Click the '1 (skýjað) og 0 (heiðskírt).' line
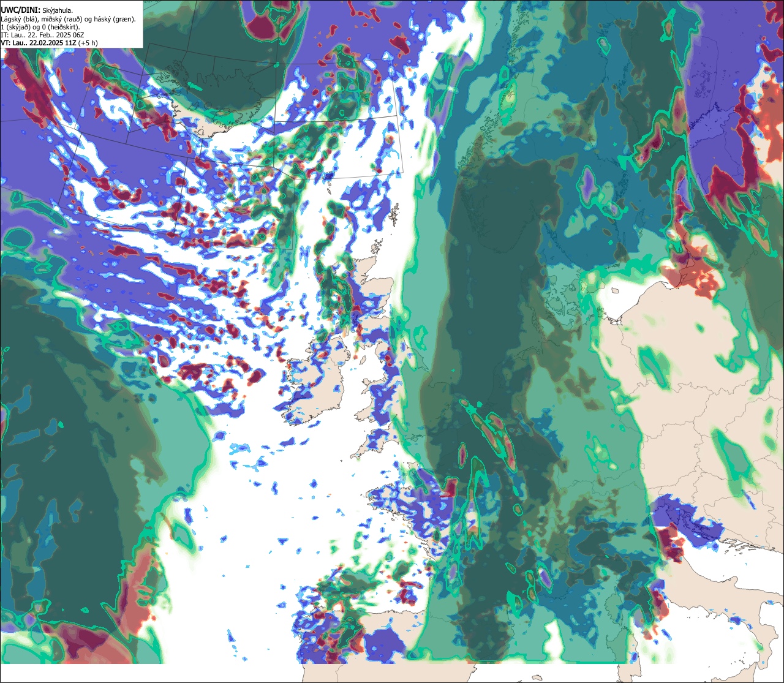The height and width of the screenshot is (683, 784). (x=40, y=27)
